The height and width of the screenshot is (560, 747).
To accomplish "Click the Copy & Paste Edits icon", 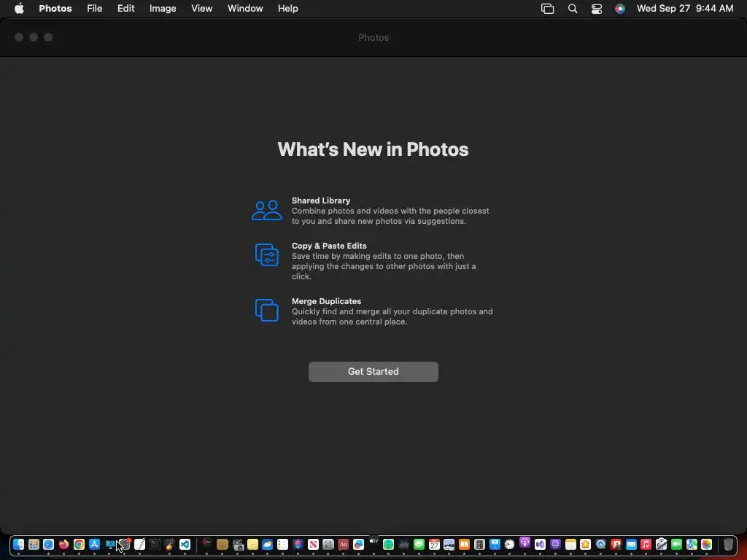I will (267, 254).
